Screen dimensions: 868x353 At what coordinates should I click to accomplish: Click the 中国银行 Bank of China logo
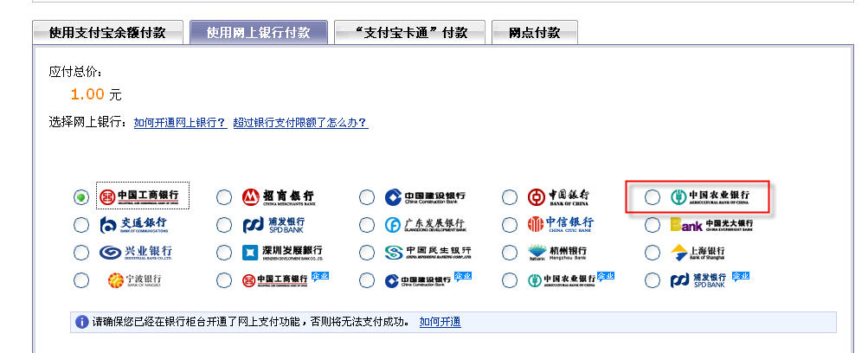point(558,197)
